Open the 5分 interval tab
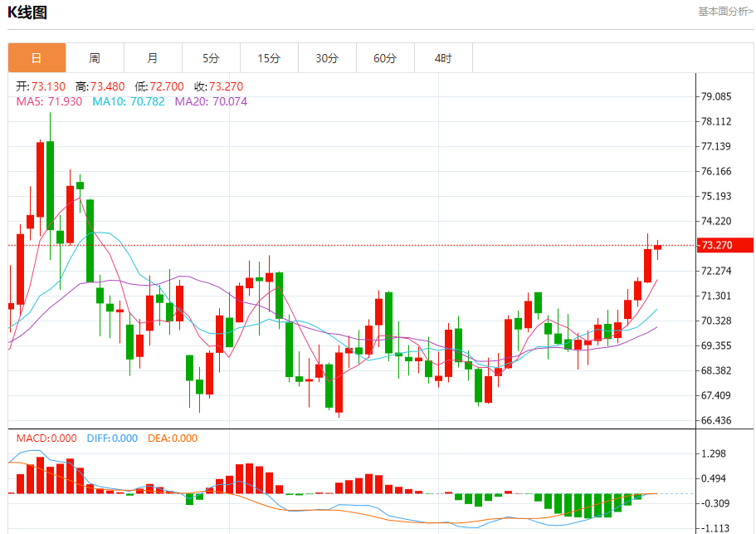This screenshot has width=756, height=534. tap(211, 58)
